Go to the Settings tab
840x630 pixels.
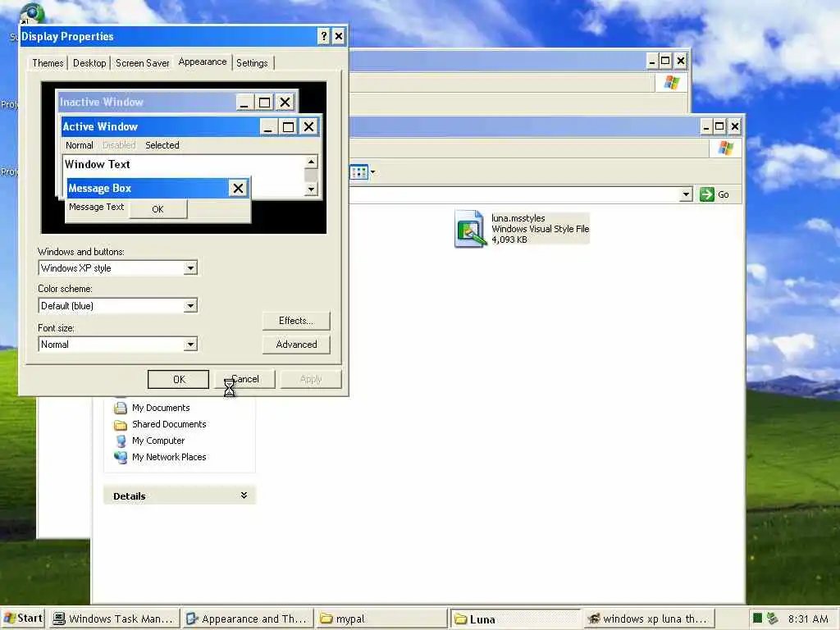(x=252, y=63)
